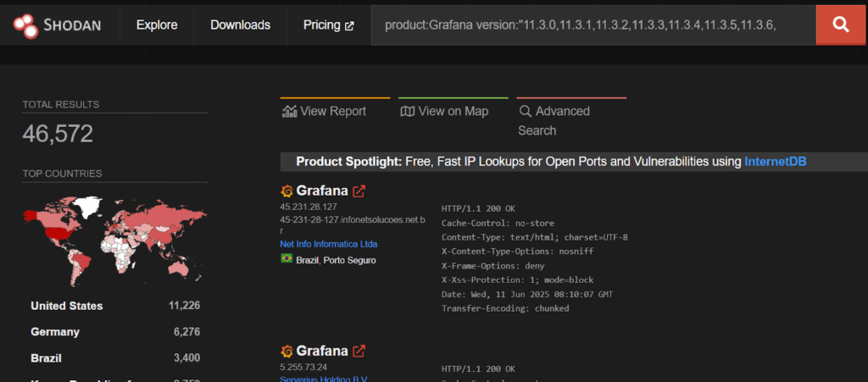Viewport: 868px width, 382px height.
Task: Open the Pricing menu item
Action: (x=328, y=25)
